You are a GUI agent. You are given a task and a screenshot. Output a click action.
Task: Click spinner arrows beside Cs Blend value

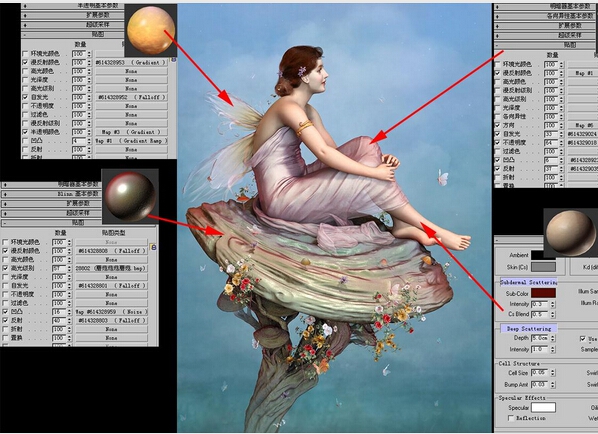pyautogui.click(x=553, y=314)
